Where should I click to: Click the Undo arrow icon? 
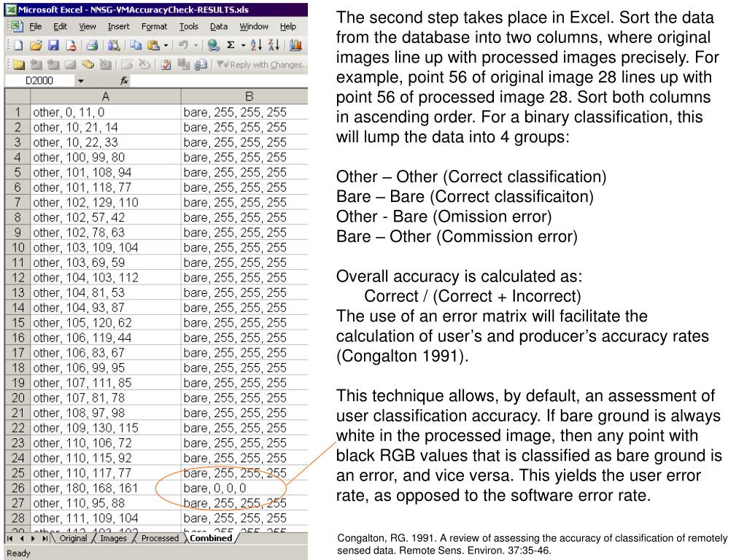[183, 45]
